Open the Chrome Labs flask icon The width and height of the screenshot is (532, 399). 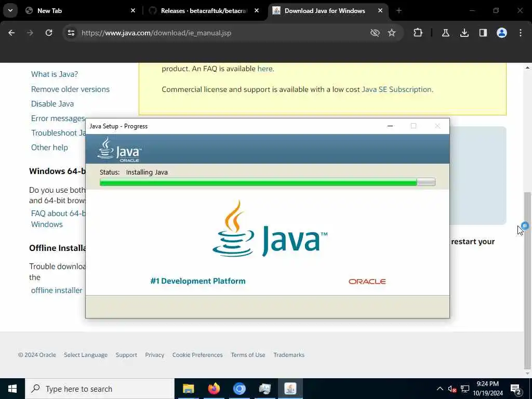445,33
